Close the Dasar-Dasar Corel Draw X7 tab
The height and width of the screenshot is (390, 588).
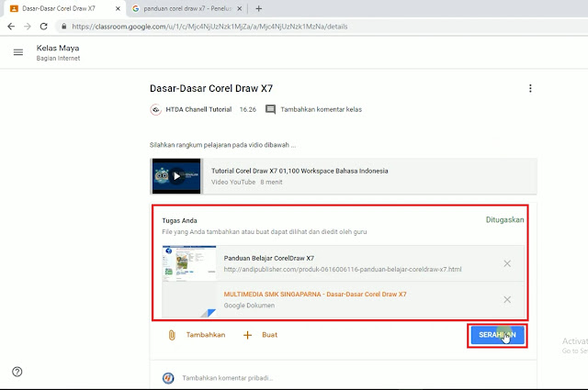click(x=118, y=8)
